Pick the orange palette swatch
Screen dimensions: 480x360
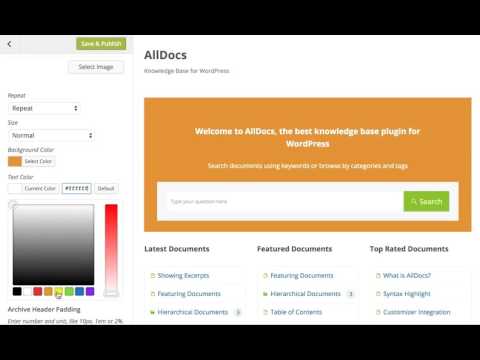(48, 291)
